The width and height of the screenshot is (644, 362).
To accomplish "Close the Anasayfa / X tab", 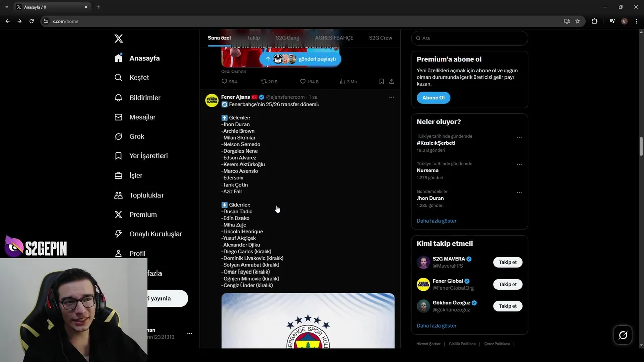I will pyautogui.click(x=86, y=7).
